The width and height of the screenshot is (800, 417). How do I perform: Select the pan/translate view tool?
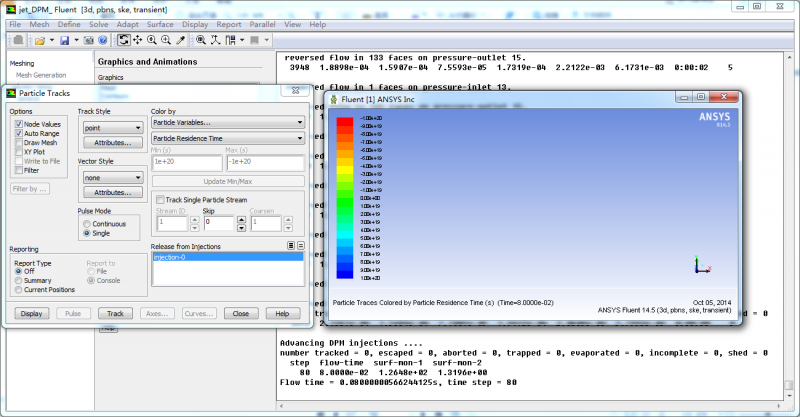pyautogui.click(x=137, y=40)
